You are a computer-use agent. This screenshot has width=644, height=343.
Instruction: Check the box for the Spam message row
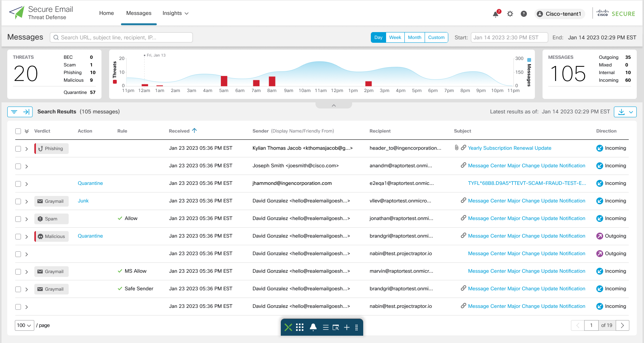(18, 219)
